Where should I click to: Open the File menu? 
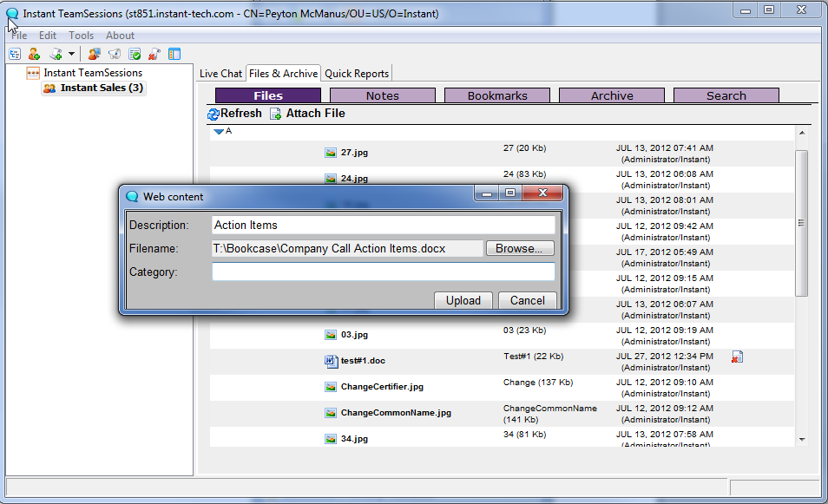[x=19, y=36]
